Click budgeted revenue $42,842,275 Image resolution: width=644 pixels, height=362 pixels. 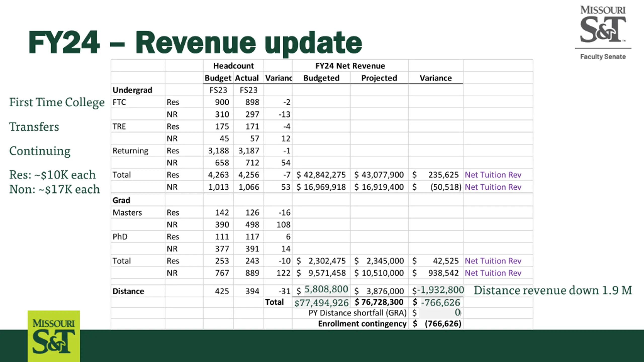coord(321,175)
